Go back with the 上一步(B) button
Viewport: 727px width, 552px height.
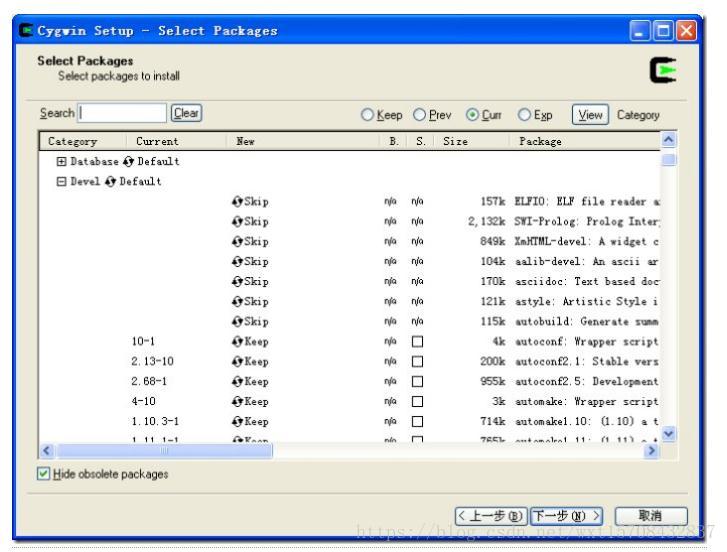pyautogui.click(x=491, y=516)
